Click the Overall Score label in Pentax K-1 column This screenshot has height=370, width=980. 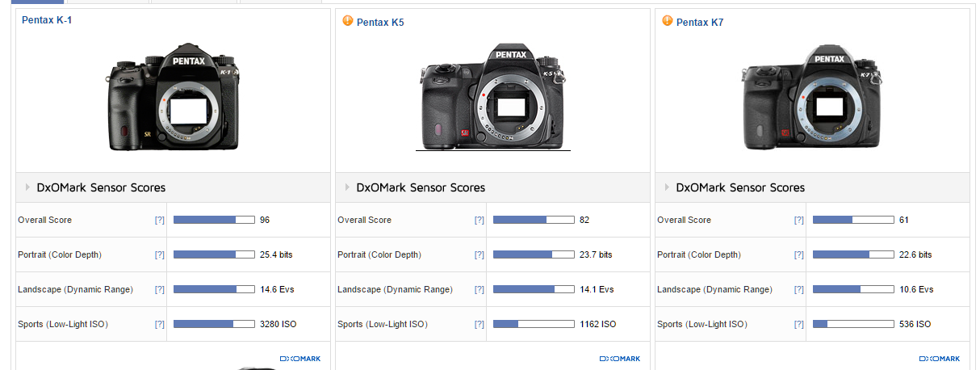point(44,221)
